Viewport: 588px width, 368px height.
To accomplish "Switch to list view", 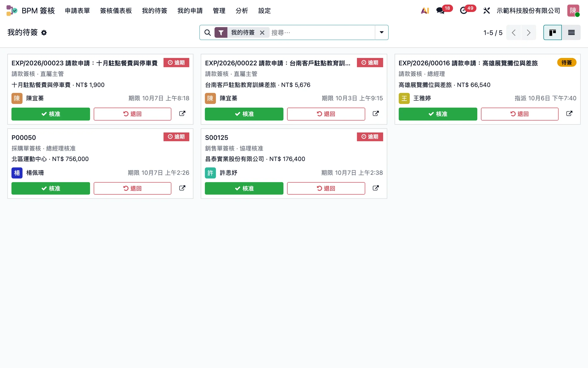I will pos(571,32).
